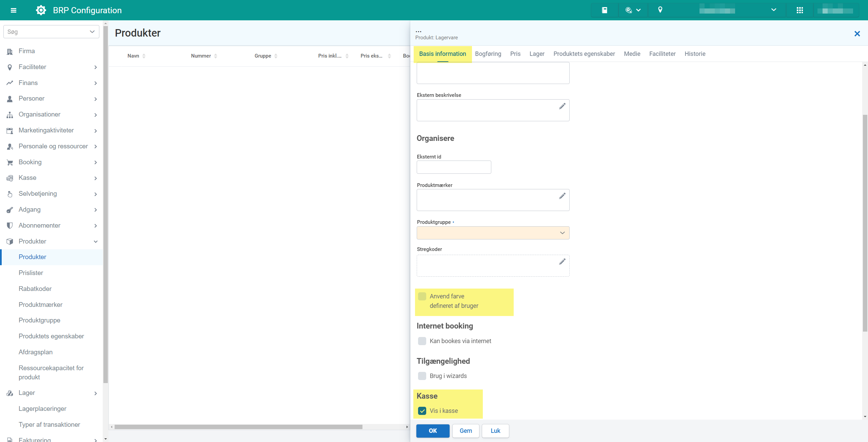Collapse the Produkter sidebar section
Screen dimensions: 868x442
(96, 241)
